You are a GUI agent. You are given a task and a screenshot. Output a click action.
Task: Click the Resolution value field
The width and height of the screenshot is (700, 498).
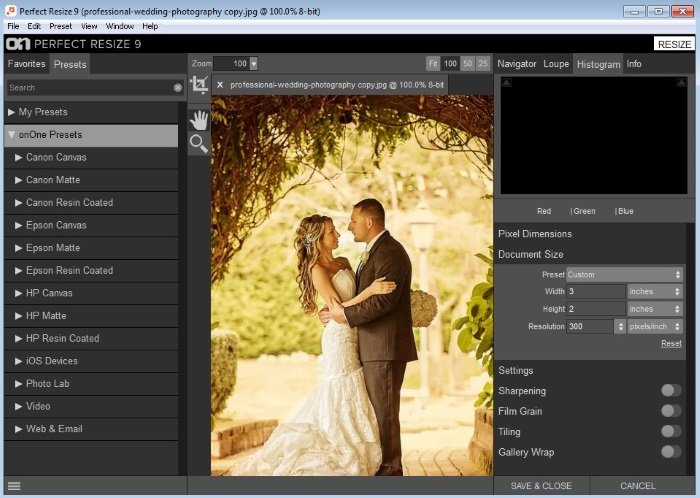click(590, 326)
